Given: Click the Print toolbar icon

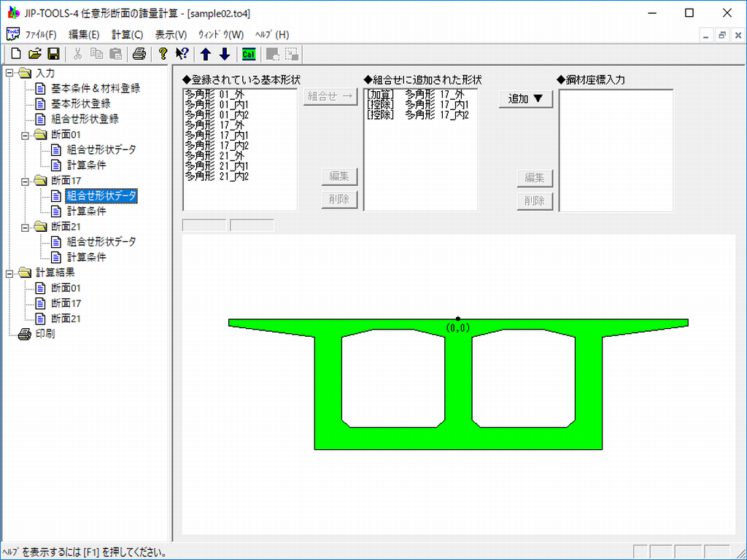Looking at the screenshot, I should pyautogui.click(x=139, y=54).
